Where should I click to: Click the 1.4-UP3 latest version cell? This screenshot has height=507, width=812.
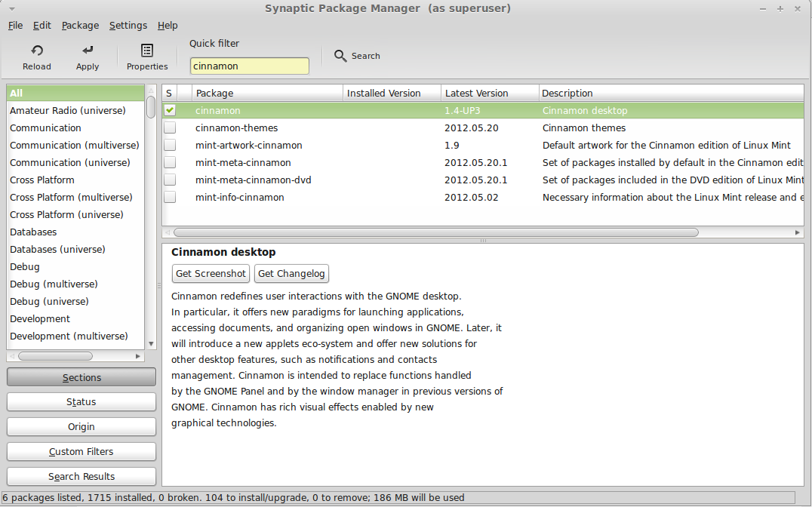(463, 110)
